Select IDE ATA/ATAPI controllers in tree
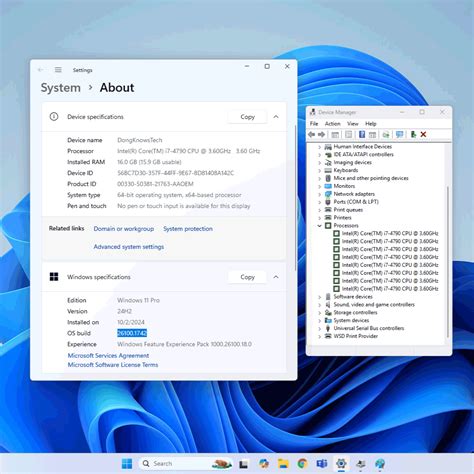 click(x=363, y=154)
